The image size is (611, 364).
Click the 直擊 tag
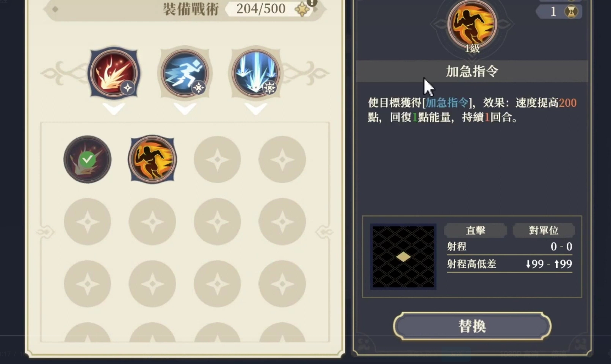click(x=475, y=230)
